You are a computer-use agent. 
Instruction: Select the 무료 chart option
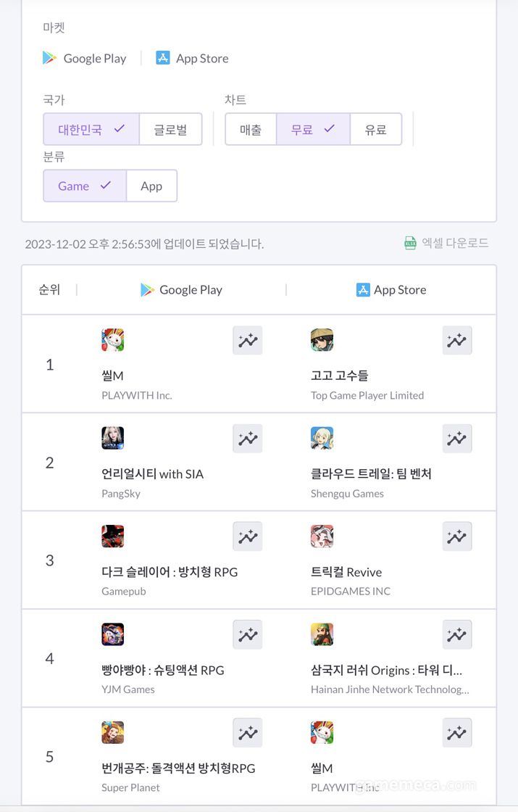click(x=313, y=130)
